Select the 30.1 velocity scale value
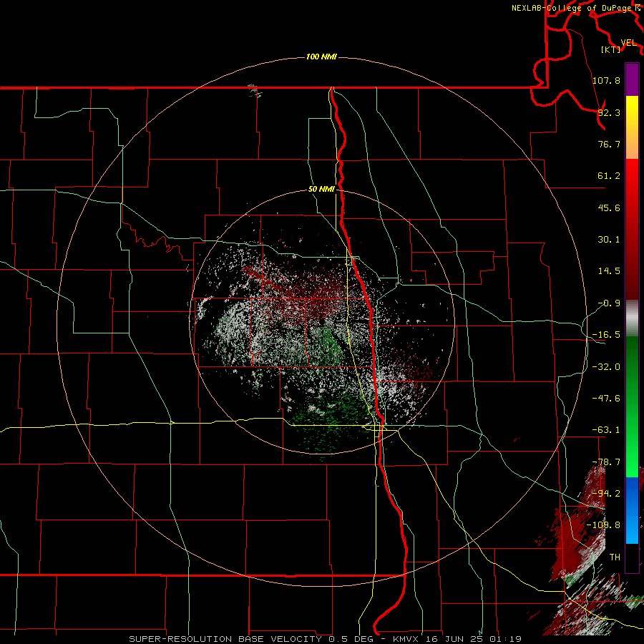The width and height of the screenshot is (644, 644). [609, 240]
